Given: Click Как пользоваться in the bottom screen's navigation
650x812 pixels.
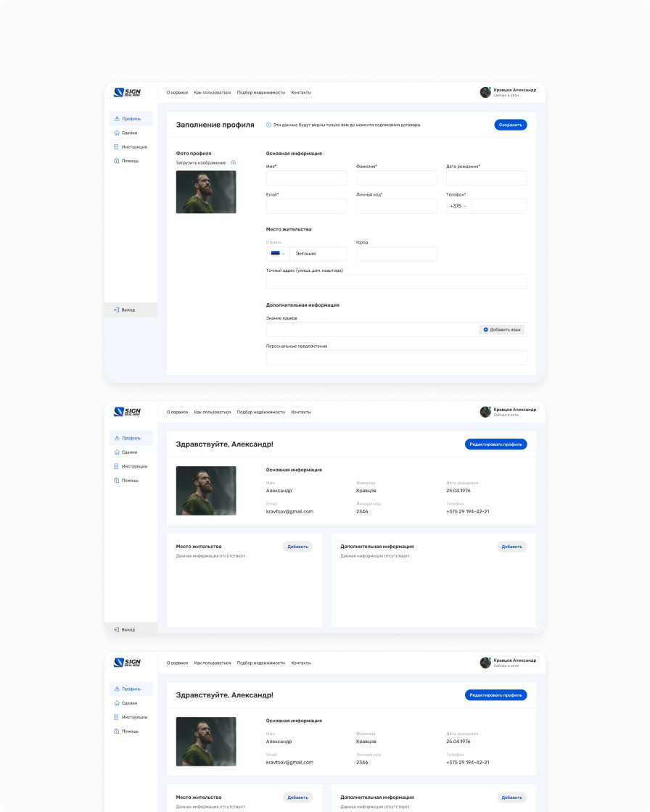Looking at the screenshot, I should coord(213,663).
